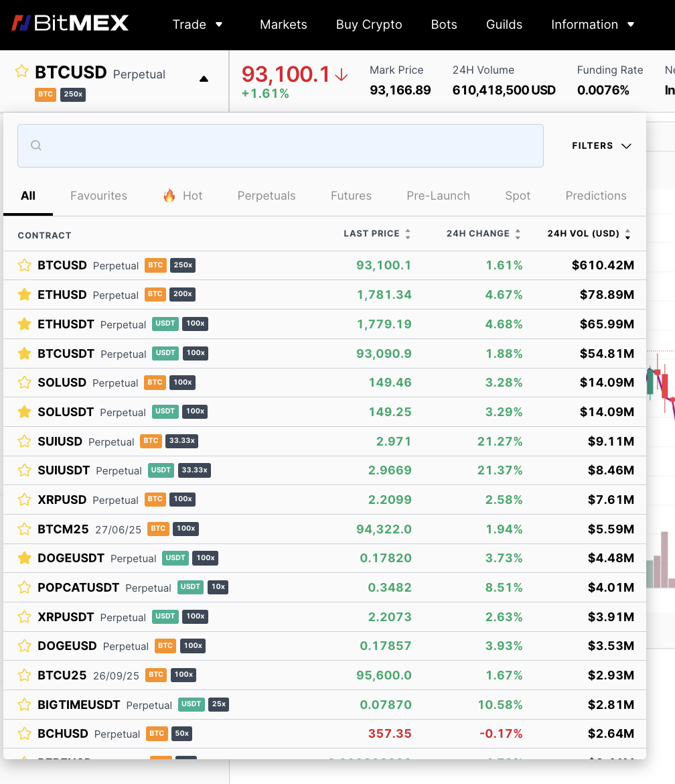Switch to the Predictions tab
The width and height of the screenshot is (675, 784).
pyautogui.click(x=596, y=196)
